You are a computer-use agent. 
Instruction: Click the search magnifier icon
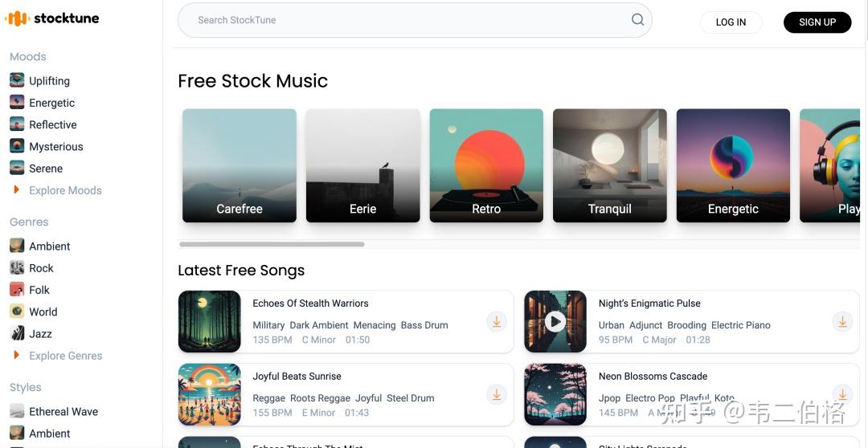pyautogui.click(x=637, y=20)
